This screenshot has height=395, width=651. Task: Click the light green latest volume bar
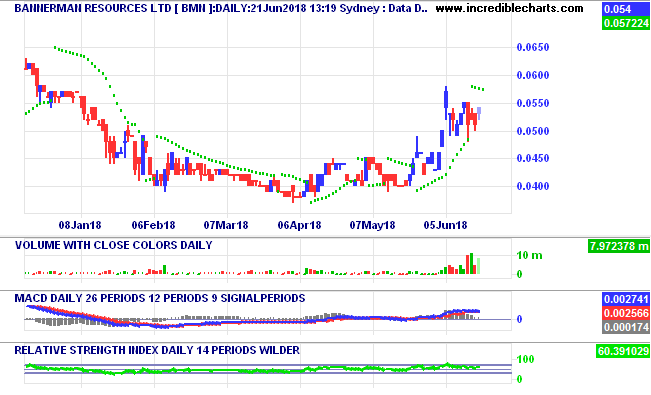[479, 266]
